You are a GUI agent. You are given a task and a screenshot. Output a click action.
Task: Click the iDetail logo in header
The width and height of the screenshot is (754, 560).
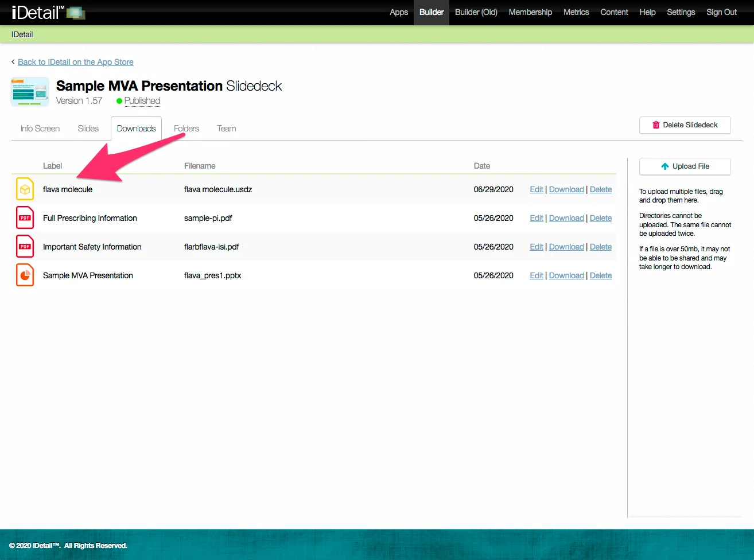coord(48,12)
